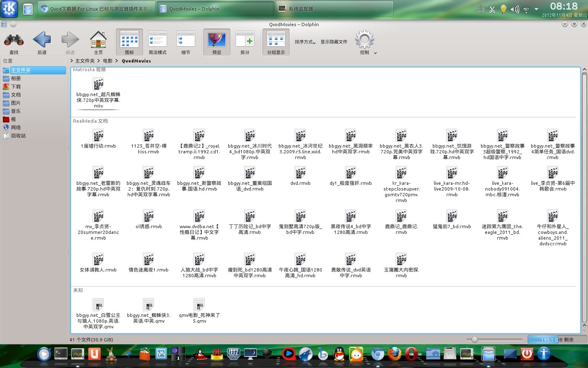Launch Firefox from the dock
Viewport: 588px width, 368px height.
pos(394,353)
